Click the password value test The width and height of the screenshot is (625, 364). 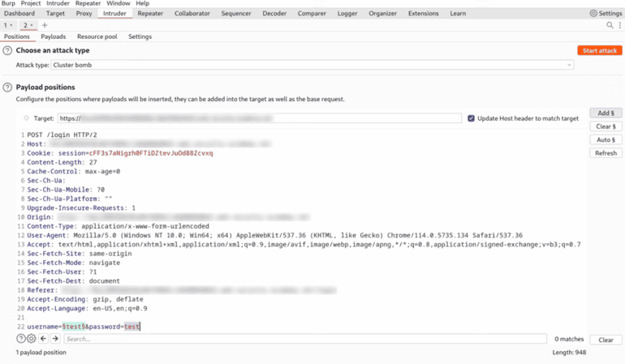131,327
